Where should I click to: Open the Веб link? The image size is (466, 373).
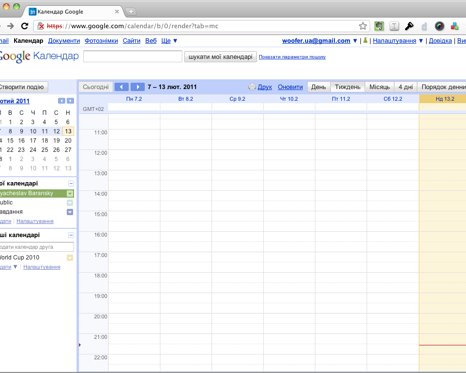click(151, 41)
